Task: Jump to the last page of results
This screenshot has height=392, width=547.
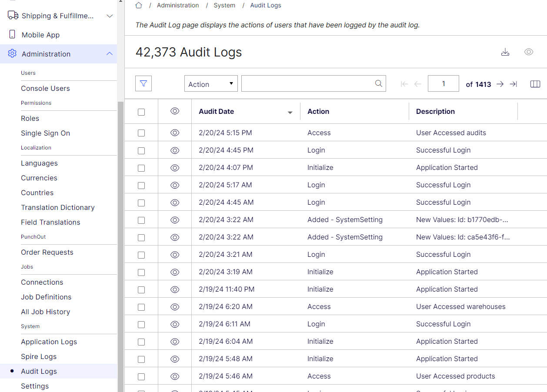Action: click(513, 84)
